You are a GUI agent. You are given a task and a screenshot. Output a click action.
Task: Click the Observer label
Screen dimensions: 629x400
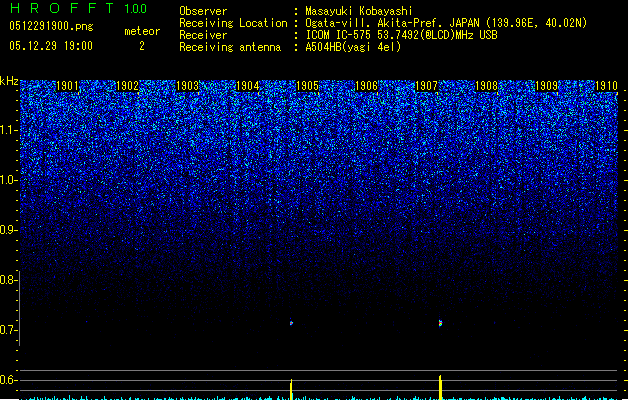(203, 11)
